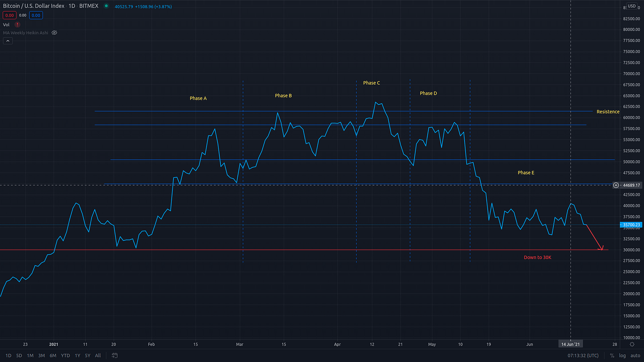The height and width of the screenshot is (362, 644).
Task: Click the Bitcoin / U.S. Dollar Index title
Action: [x=34, y=6]
